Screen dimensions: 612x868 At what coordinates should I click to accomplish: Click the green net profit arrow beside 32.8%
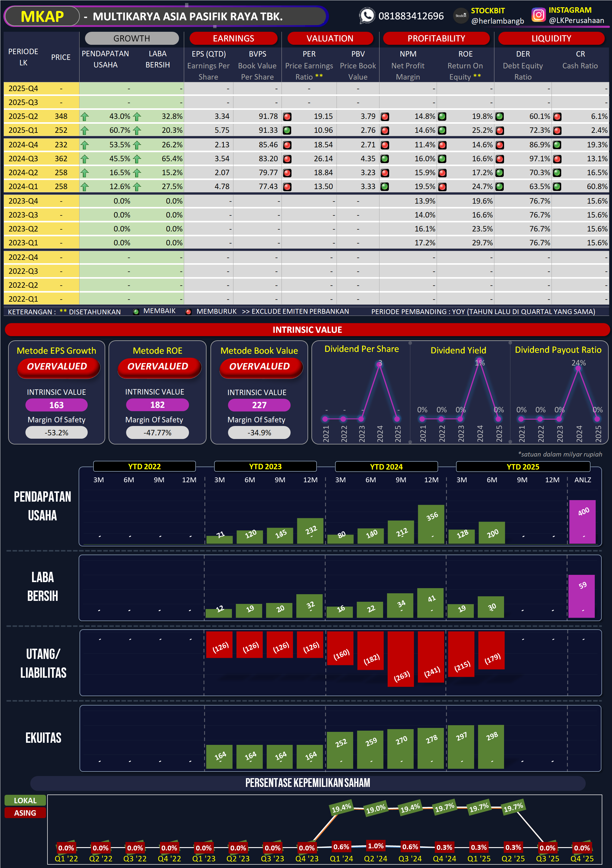coord(137,116)
